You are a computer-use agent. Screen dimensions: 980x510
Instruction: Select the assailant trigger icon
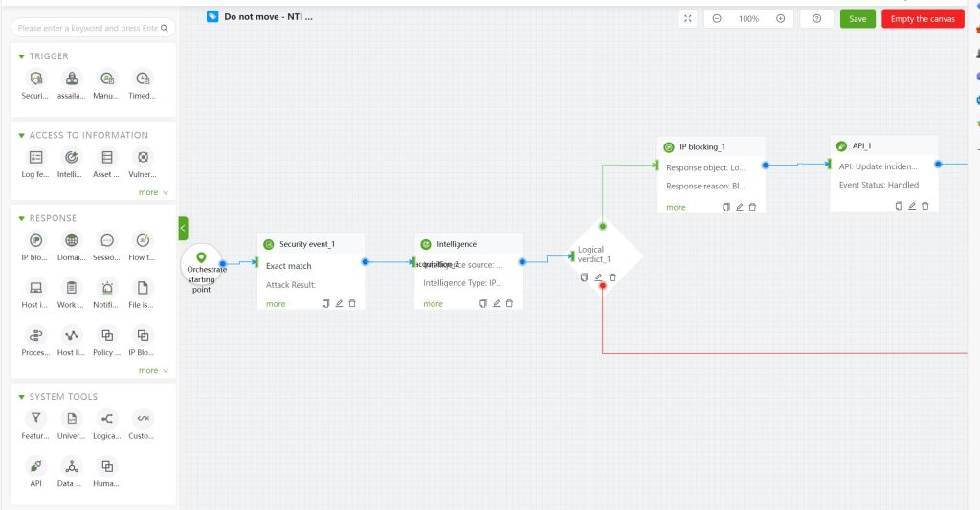(x=72, y=78)
